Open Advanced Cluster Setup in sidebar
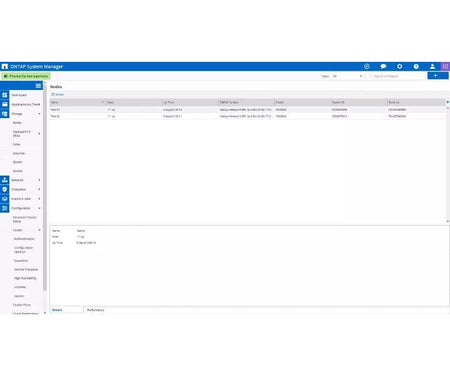This screenshot has width=450, height=375. [x=24, y=219]
